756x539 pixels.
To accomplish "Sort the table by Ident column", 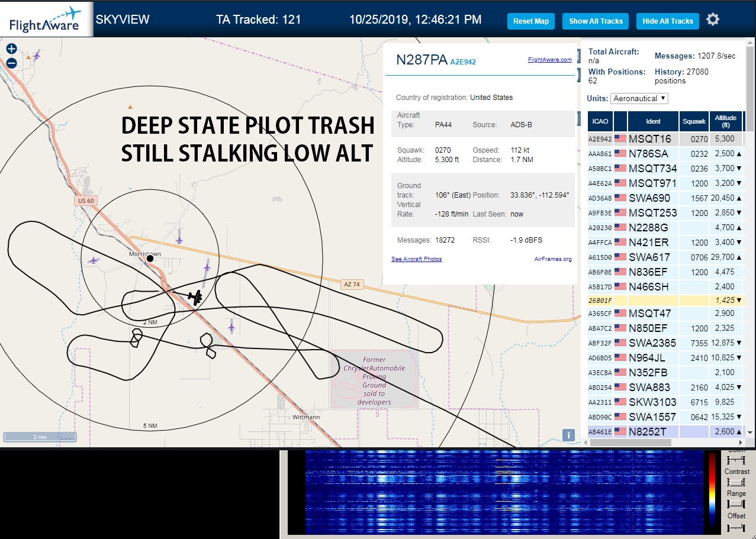I will click(x=653, y=121).
